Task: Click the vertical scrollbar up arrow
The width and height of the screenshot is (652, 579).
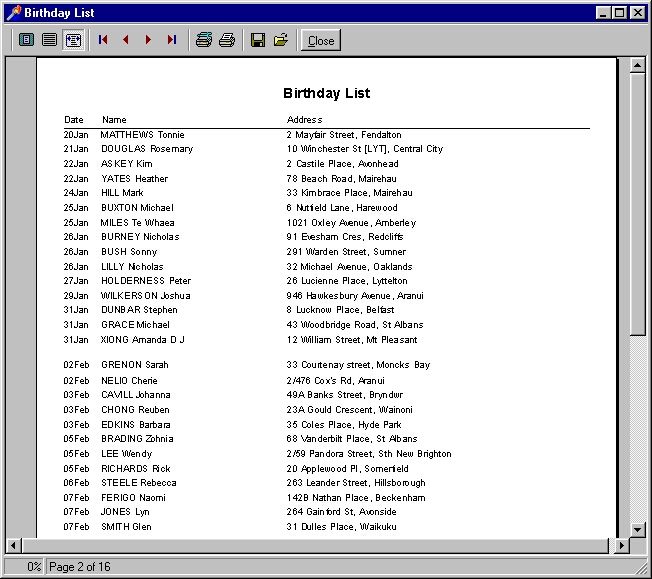Action: [x=637, y=65]
